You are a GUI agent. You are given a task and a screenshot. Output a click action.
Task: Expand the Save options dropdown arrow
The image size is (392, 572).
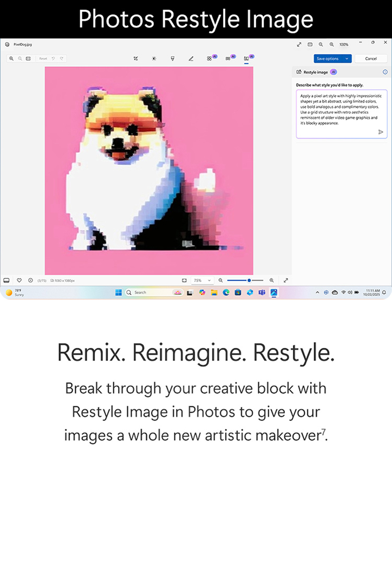pyautogui.click(x=347, y=59)
